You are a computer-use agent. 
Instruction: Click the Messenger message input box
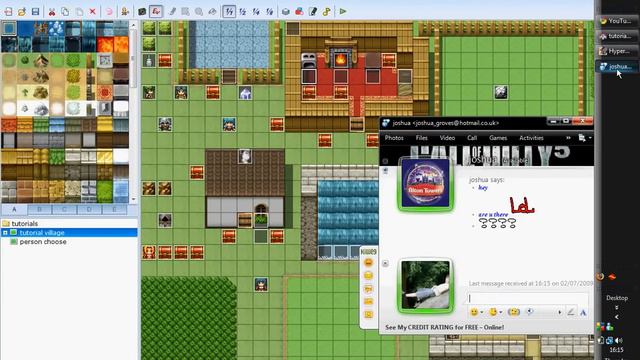pyautogui.click(x=527, y=298)
